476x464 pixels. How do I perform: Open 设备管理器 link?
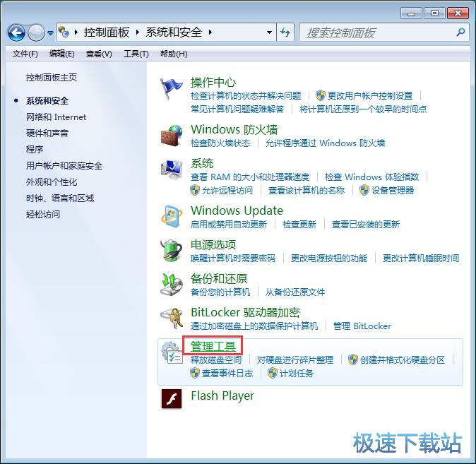(x=393, y=191)
